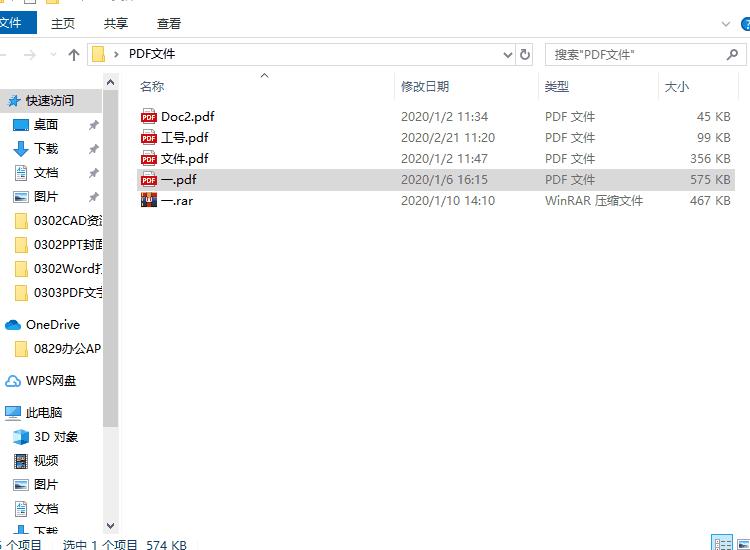Open 文档 under 此电脑
The image size is (750, 550).
(x=46, y=508)
